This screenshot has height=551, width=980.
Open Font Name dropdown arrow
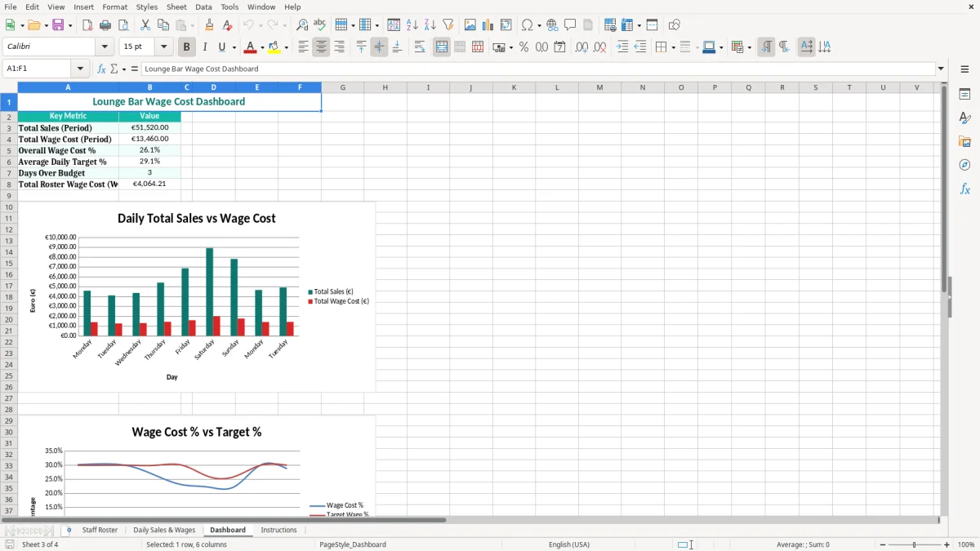coord(105,47)
